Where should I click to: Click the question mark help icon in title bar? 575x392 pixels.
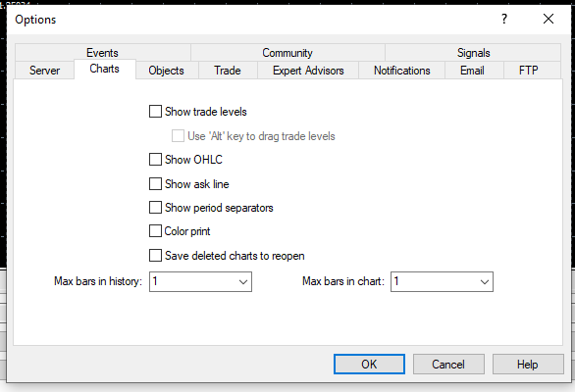point(504,19)
